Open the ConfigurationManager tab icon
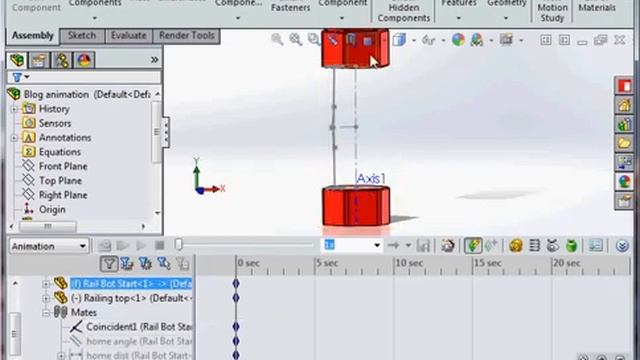Screen dimensions: 640x360 tap(62, 60)
